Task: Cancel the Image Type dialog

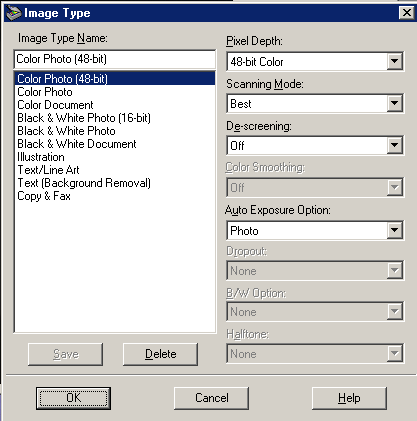Action: (212, 398)
